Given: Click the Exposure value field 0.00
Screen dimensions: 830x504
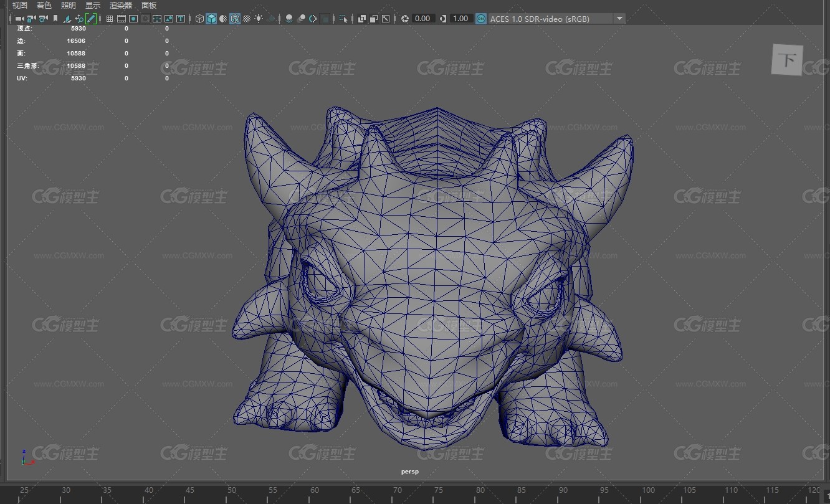Looking at the screenshot, I should pyautogui.click(x=423, y=19).
